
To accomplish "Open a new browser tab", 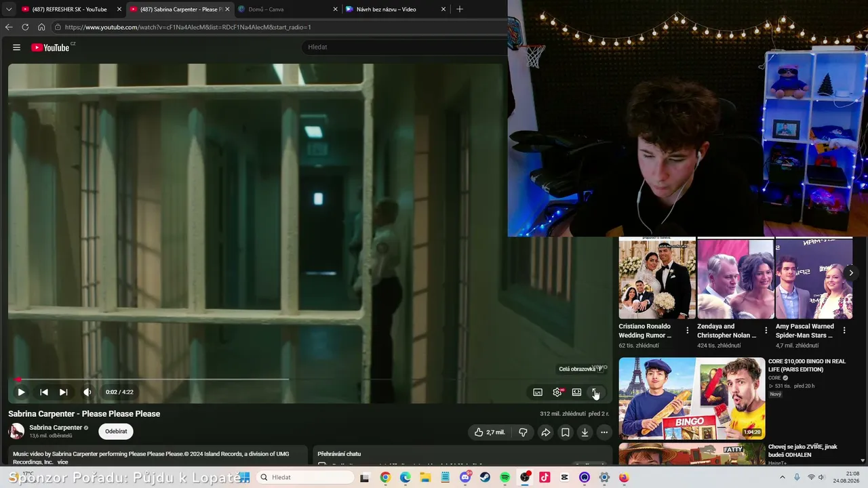I will click(460, 9).
